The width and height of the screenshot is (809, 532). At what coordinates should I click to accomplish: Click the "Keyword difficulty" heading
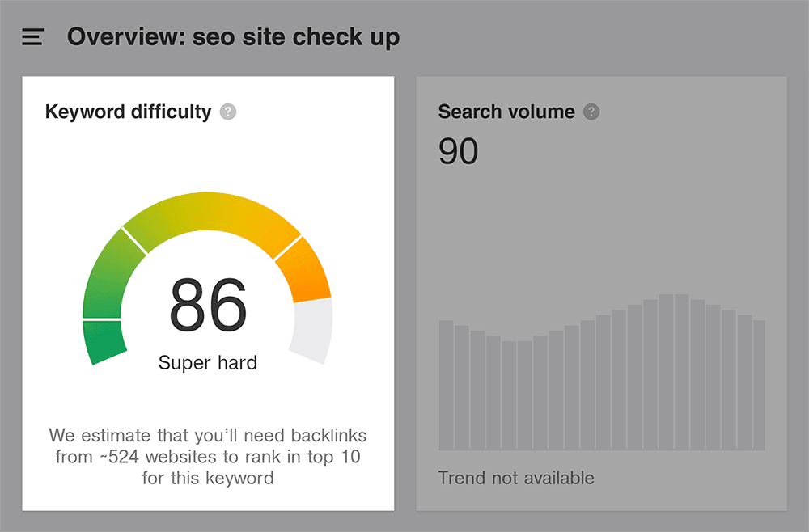tap(128, 112)
